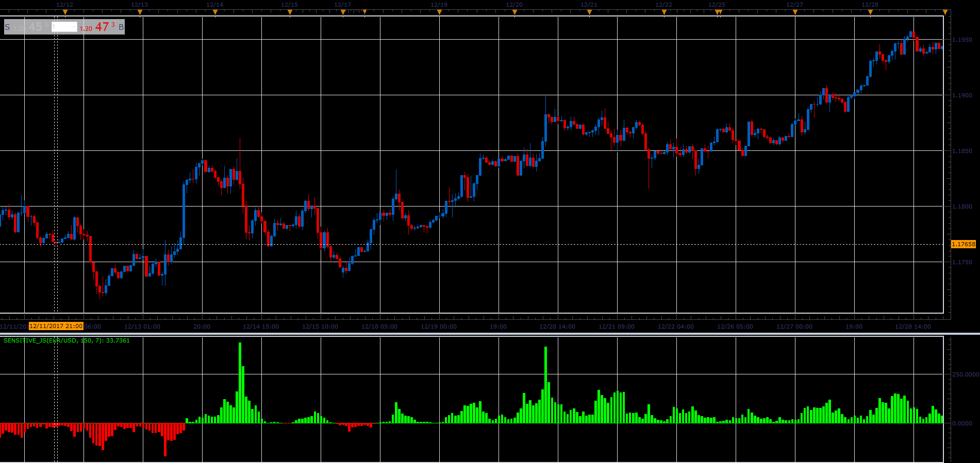This screenshot has height=463, width=980.
Task: Click the 12/27 00:00 time axis label
Action: [x=794, y=327]
